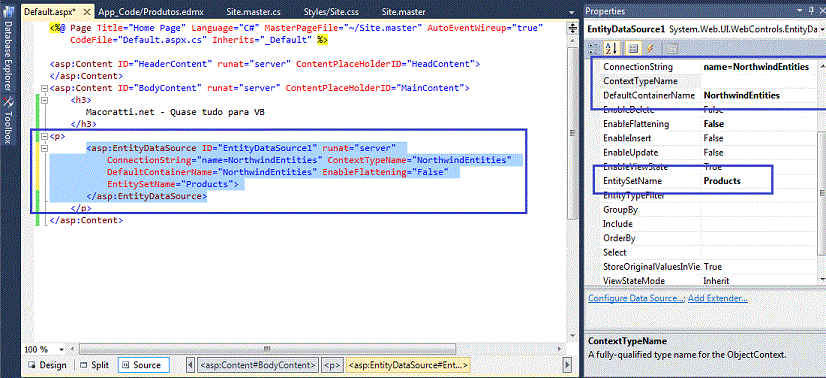Click the editor horizontal scrollbar thumb
Viewport: 826px width, 378px height.
[267, 349]
